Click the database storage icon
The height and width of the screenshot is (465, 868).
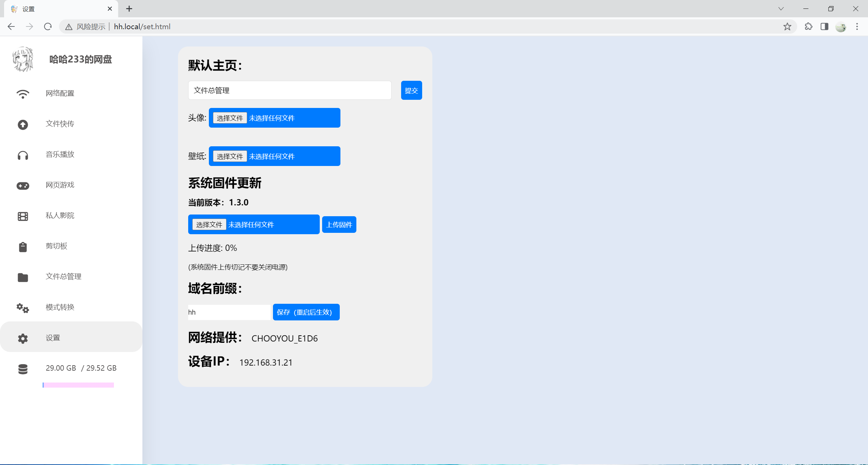(23, 369)
